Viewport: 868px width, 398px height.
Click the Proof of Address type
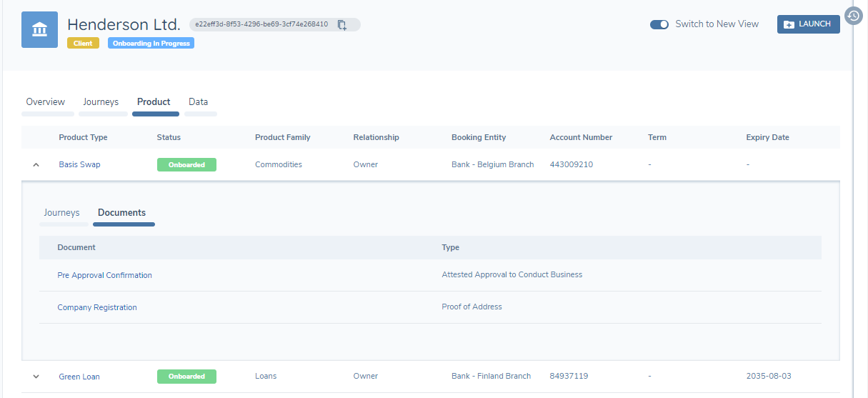coord(472,307)
